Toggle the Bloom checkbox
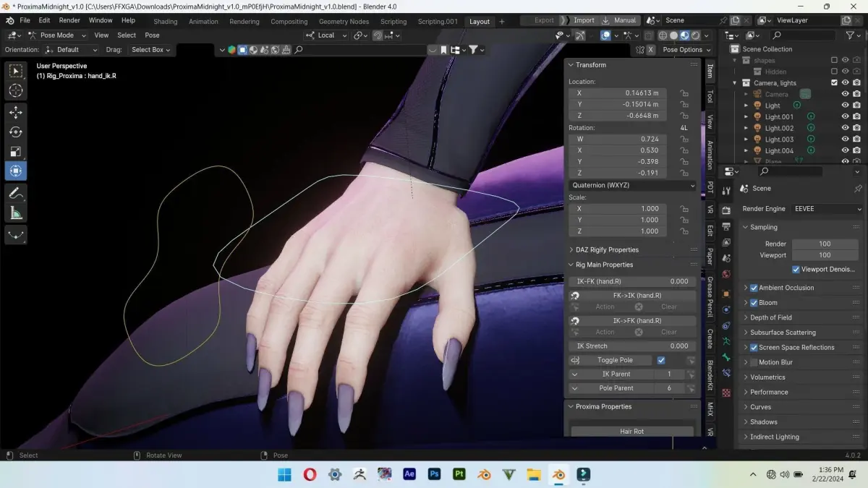 click(754, 303)
